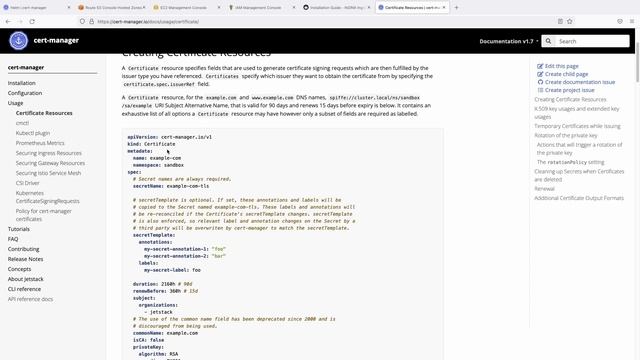Image resolution: width=640 pixels, height=360 pixels.
Task: Open the Usage sidebar section
Action: (x=16, y=103)
